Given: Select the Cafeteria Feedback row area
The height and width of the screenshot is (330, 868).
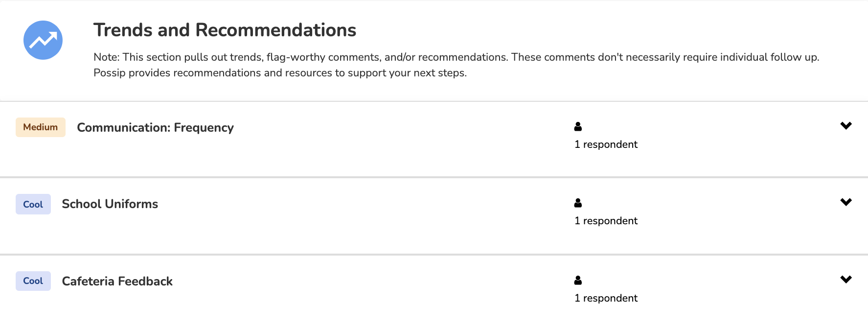Looking at the screenshot, I should point(434,293).
